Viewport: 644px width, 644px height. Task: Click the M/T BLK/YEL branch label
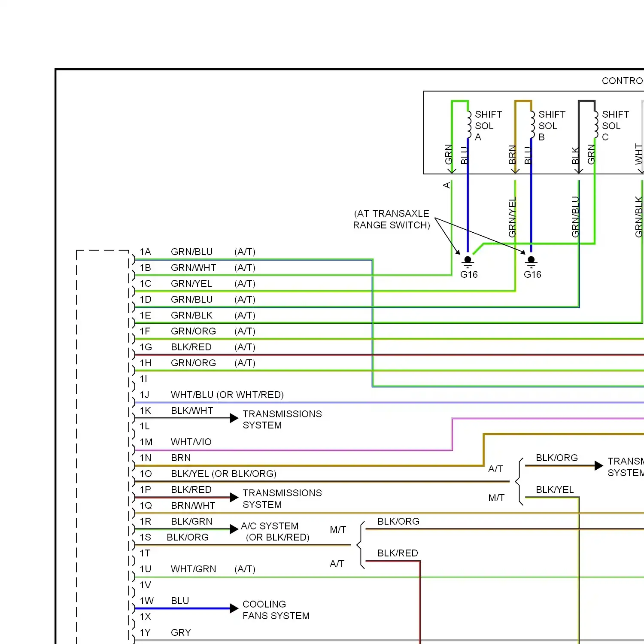pyautogui.click(x=555, y=490)
